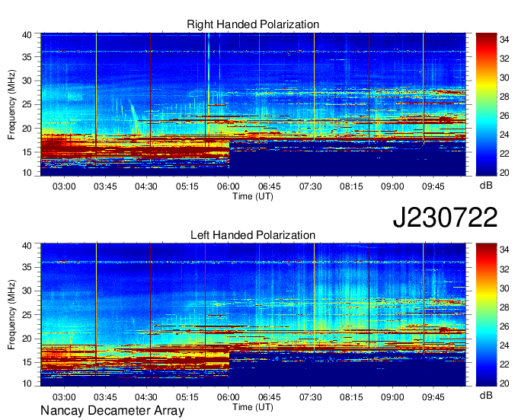The image size is (518, 420).
Task: Click the 20 frequency tick in bottom panel
Action: tap(27, 339)
